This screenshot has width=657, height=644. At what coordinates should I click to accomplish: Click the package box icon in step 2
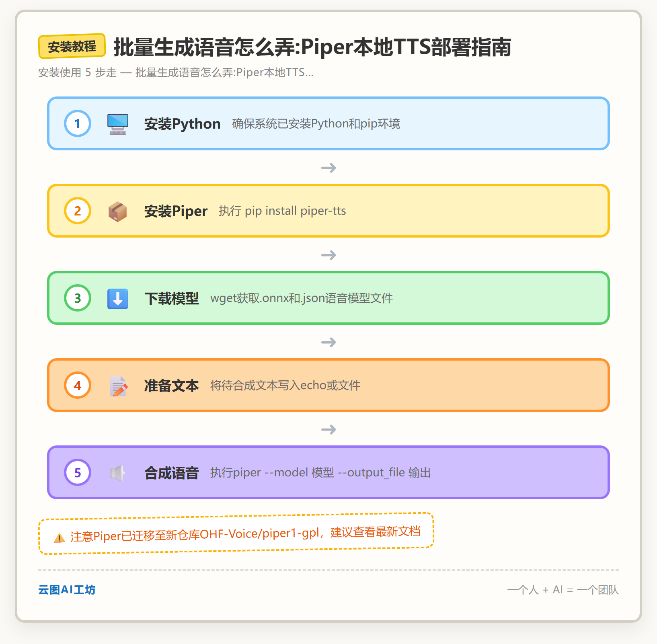118,211
